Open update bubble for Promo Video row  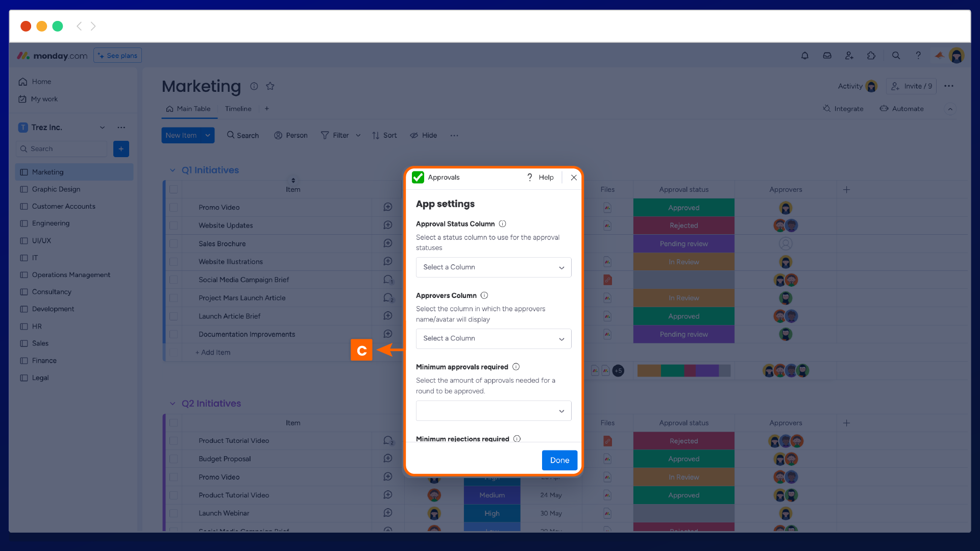388,207
